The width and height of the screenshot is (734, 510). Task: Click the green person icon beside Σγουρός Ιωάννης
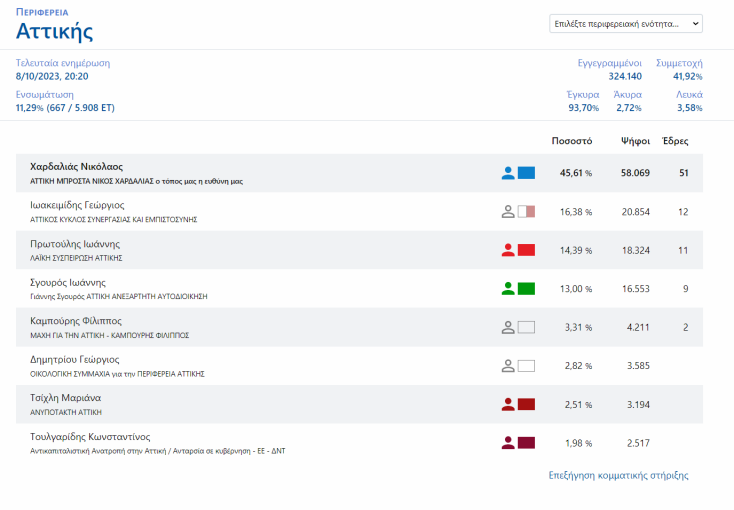(x=508, y=288)
